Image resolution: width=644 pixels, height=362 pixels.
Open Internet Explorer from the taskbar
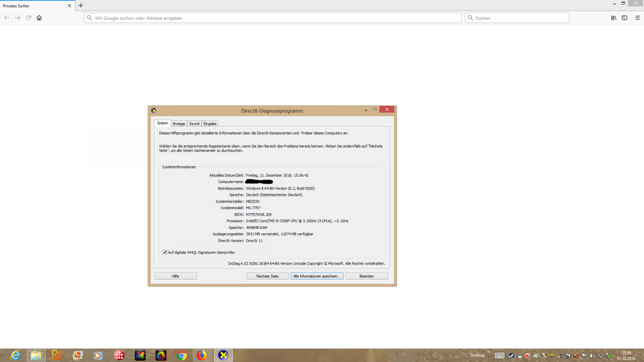point(15,355)
